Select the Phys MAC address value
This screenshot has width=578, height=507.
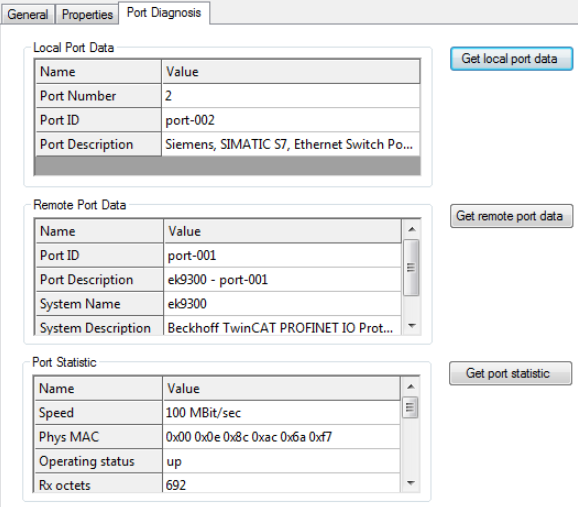(282, 437)
